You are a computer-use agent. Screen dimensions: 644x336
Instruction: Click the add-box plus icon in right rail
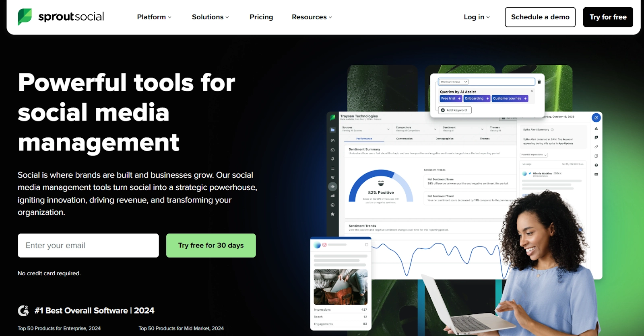click(x=596, y=156)
